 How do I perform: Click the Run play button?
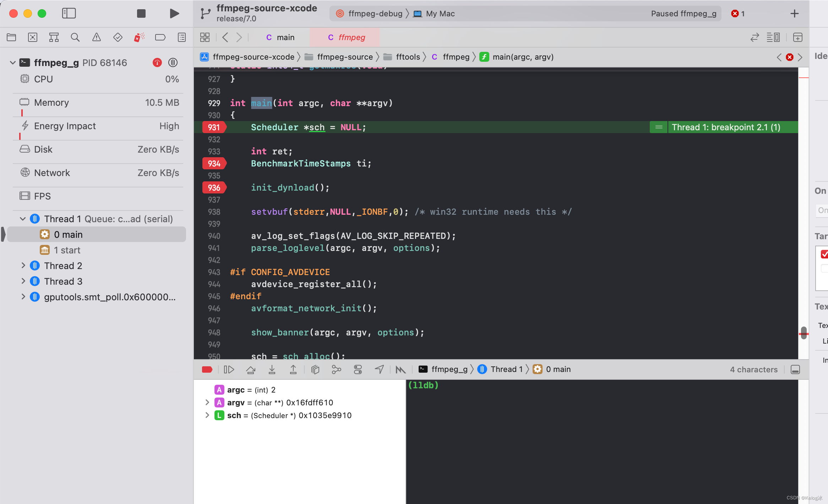pyautogui.click(x=174, y=13)
